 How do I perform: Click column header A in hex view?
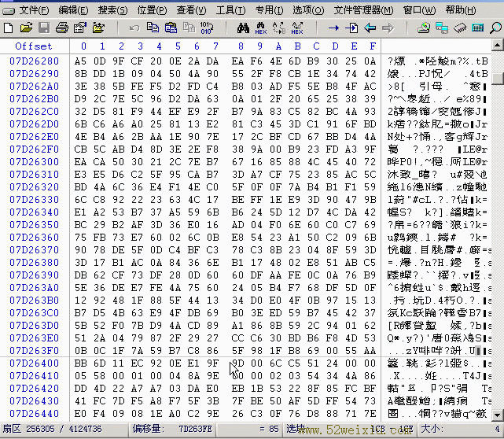(x=278, y=46)
